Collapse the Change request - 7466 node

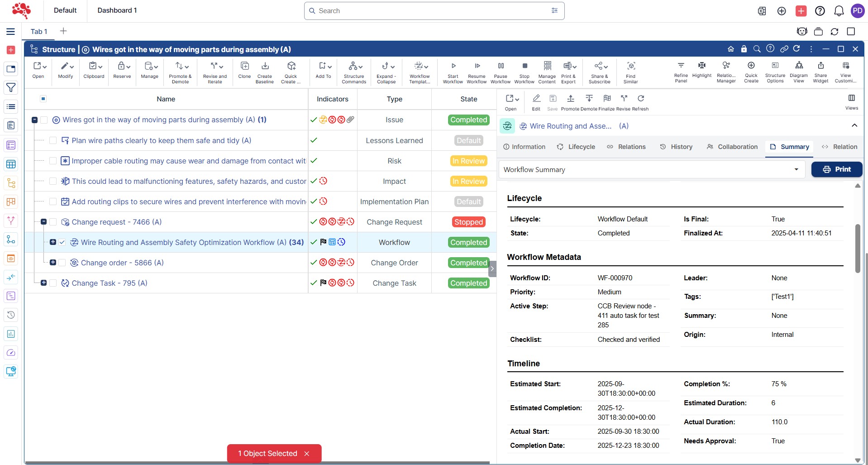click(x=44, y=222)
